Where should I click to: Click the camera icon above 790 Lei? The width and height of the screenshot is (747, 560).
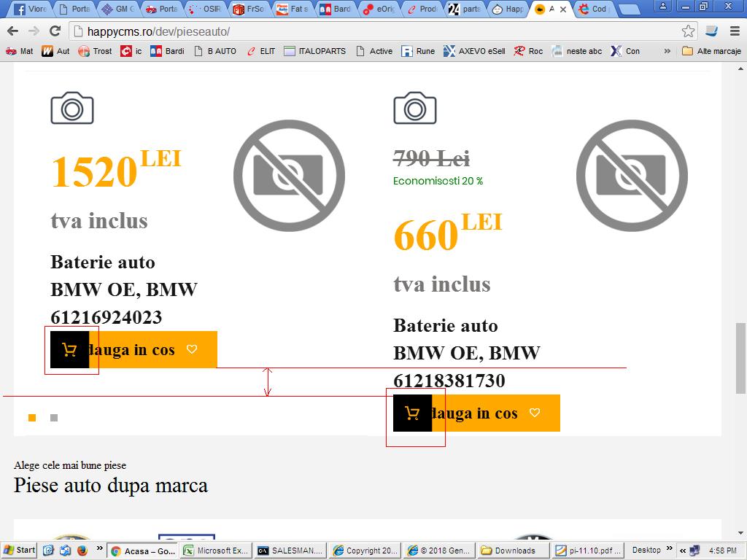pyautogui.click(x=414, y=108)
